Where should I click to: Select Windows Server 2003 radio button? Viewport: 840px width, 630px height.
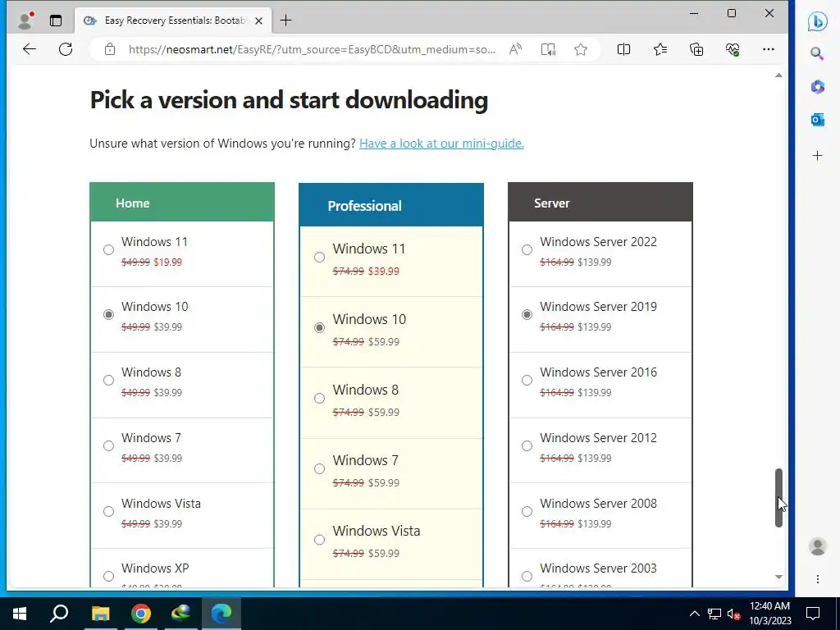pyautogui.click(x=527, y=577)
